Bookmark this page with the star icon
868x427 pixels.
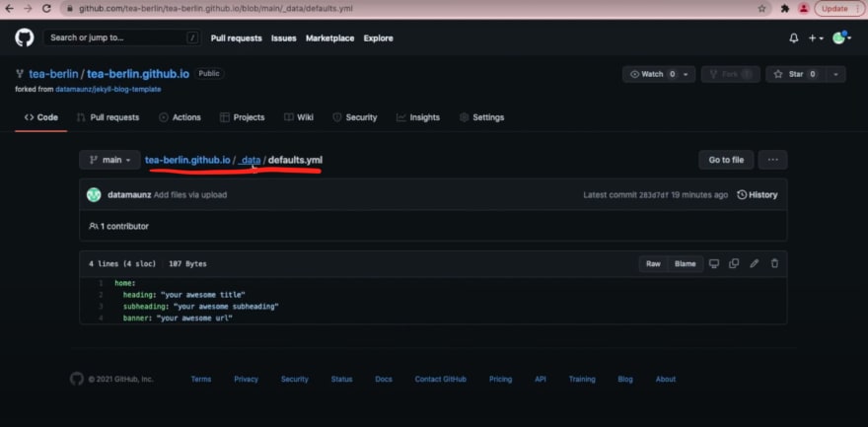pyautogui.click(x=761, y=9)
